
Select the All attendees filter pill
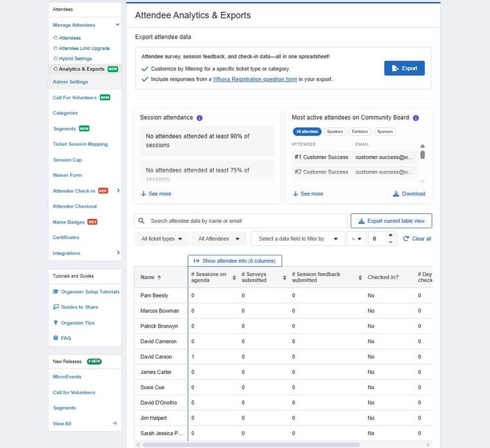point(307,131)
